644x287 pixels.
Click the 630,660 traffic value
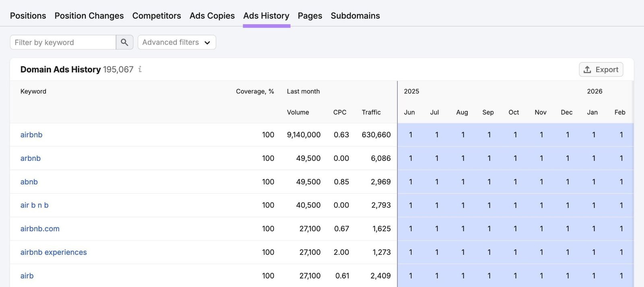pos(376,135)
